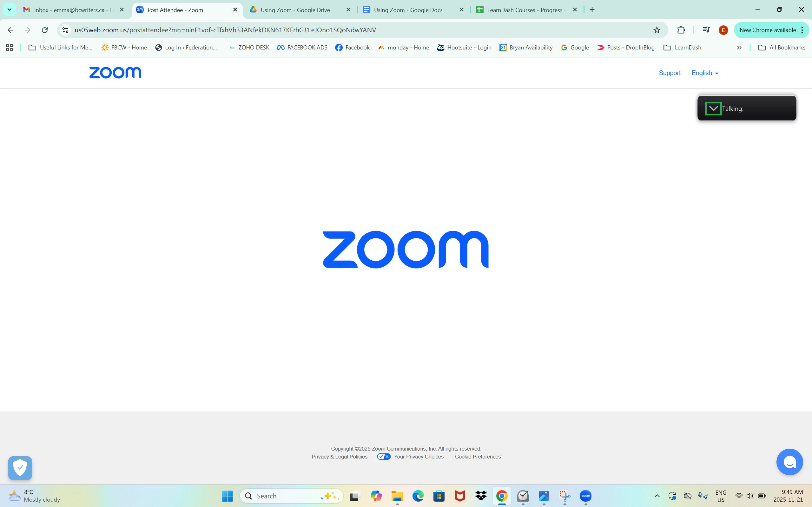
Task: Click the blue privacy shield badge
Action: [x=20, y=468]
